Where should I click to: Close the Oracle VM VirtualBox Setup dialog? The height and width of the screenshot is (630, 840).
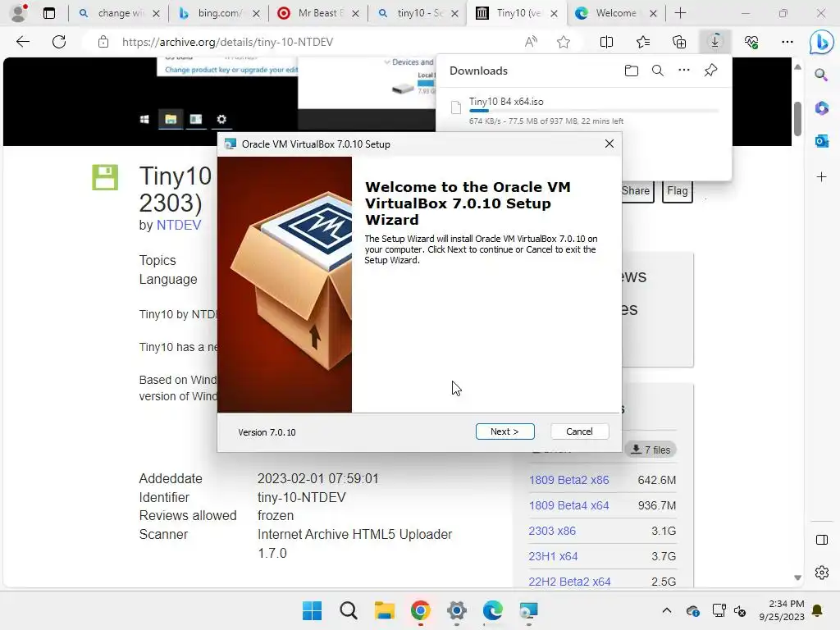[x=609, y=144]
